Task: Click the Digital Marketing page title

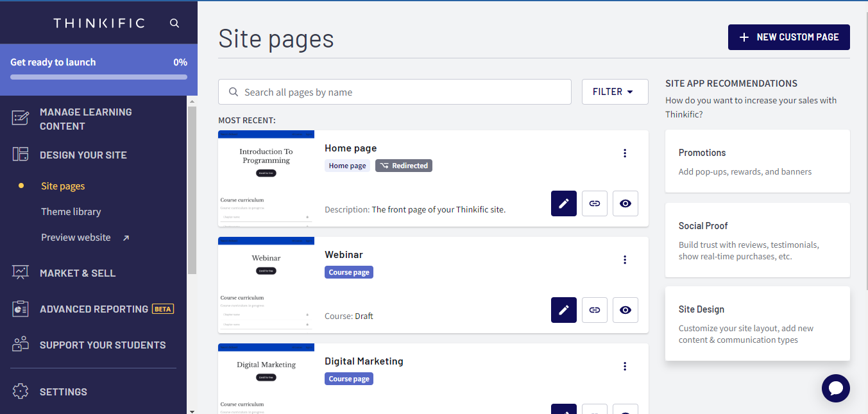Action: tap(364, 361)
